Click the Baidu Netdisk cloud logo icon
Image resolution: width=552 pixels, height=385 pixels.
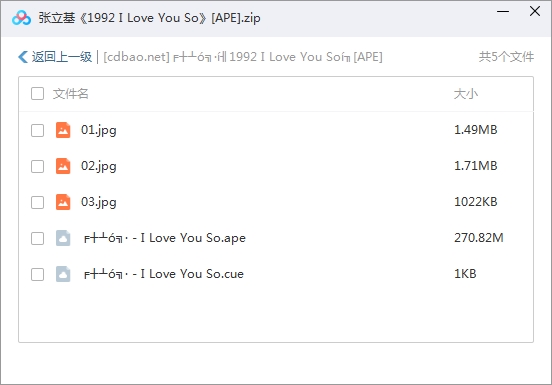(x=21, y=18)
